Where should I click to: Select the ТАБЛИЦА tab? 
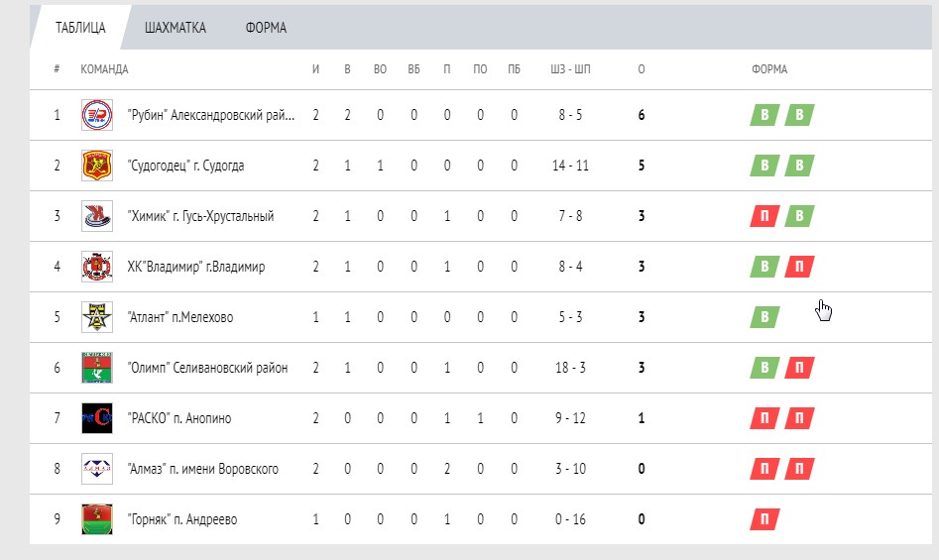coord(80,28)
